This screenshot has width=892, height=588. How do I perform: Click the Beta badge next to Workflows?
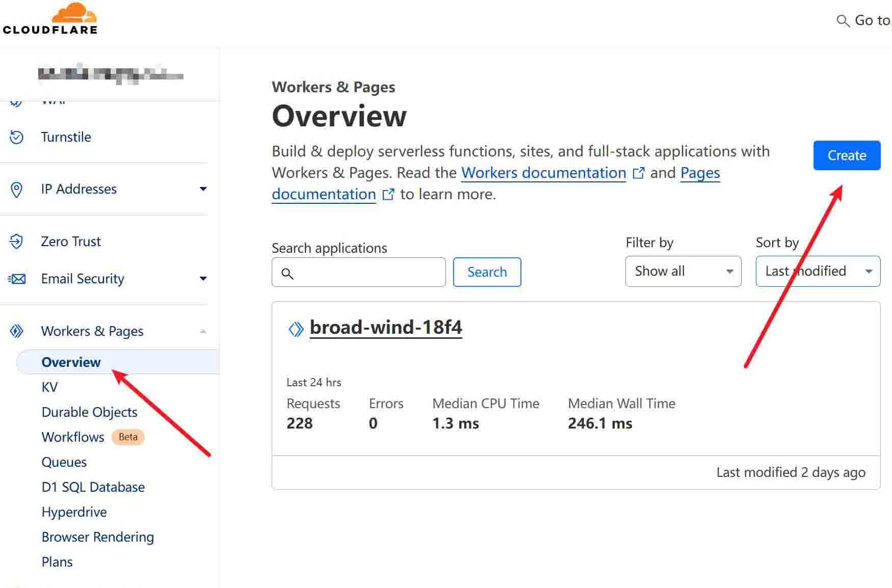tap(128, 437)
